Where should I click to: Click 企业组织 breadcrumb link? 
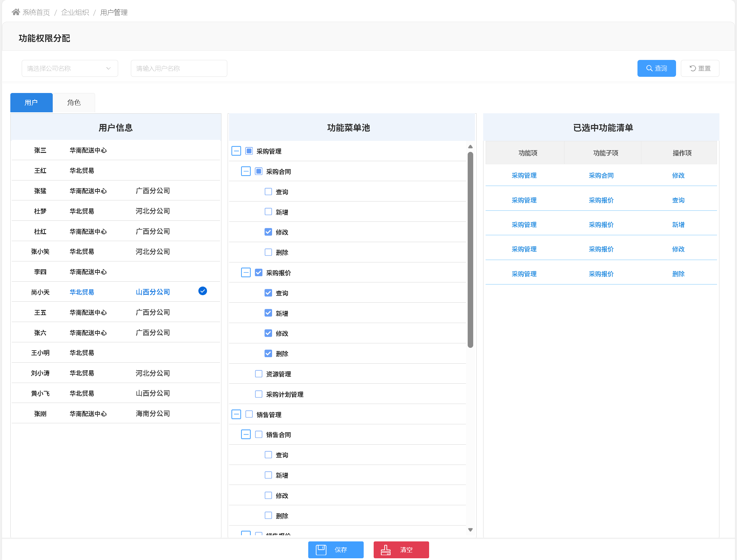coord(75,12)
